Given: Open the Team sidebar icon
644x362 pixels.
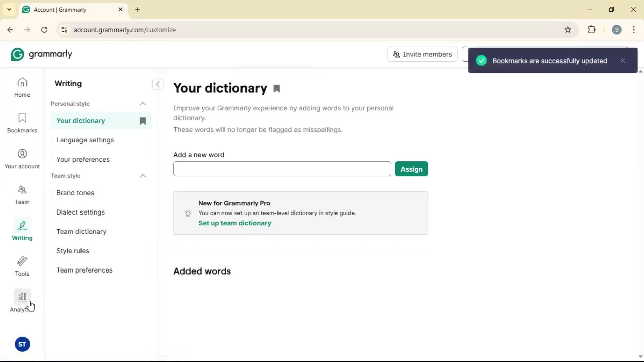Looking at the screenshot, I should [22, 195].
